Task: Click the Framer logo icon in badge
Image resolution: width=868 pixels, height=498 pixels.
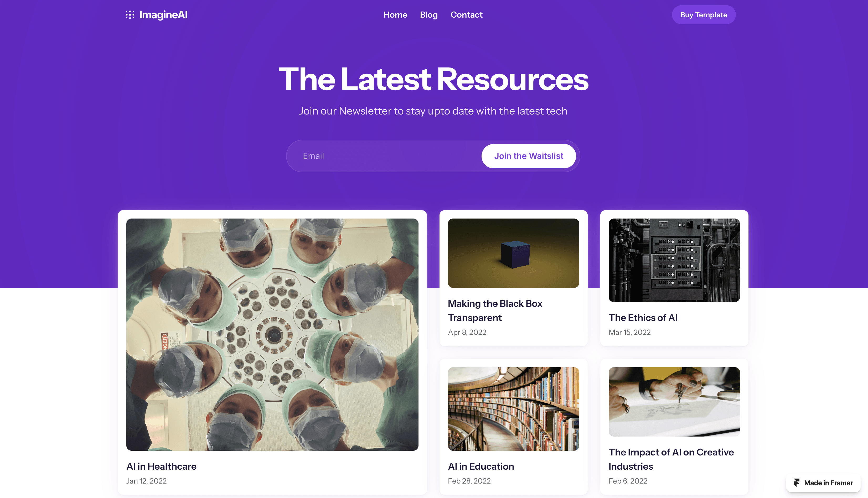Action: tap(797, 483)
